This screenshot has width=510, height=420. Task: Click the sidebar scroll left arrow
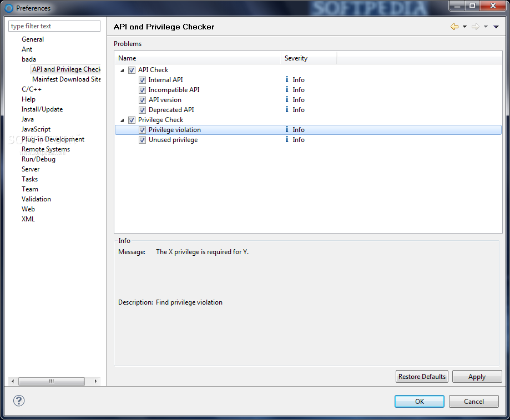point(13,381)
